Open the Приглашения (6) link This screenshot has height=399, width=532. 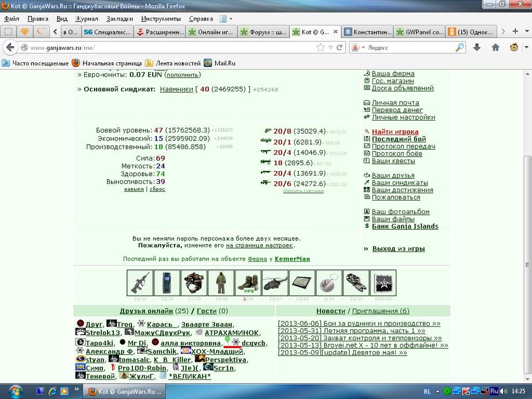(380, 311)
